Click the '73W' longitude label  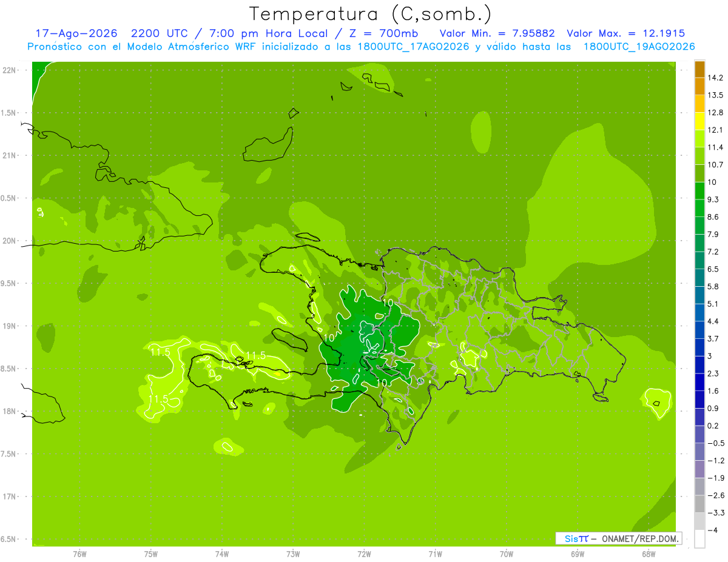293,554
